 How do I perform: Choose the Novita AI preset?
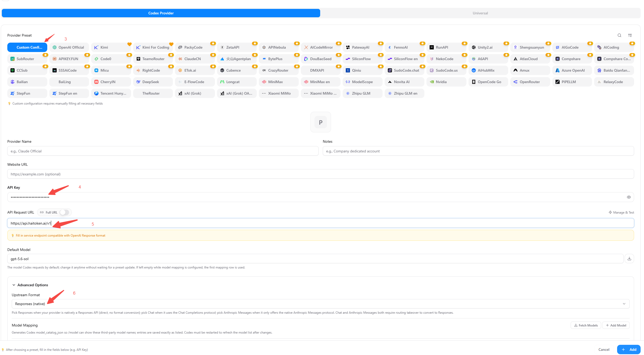click(405, 82)
